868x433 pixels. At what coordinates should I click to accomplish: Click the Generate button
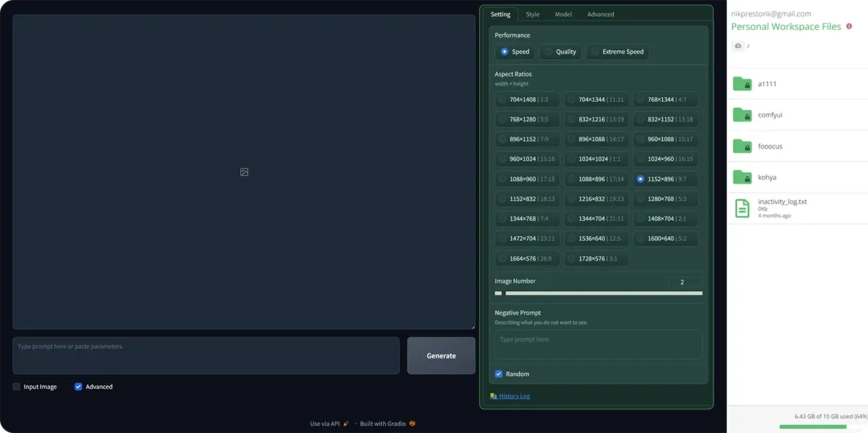click(x=441, y=355)
